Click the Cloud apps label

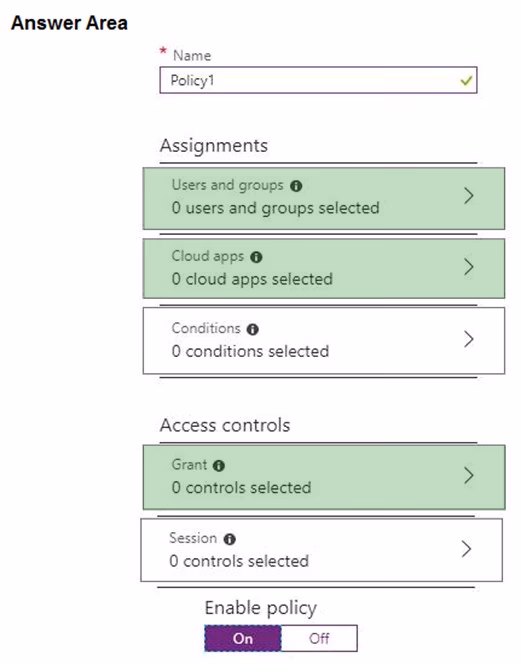208,256
